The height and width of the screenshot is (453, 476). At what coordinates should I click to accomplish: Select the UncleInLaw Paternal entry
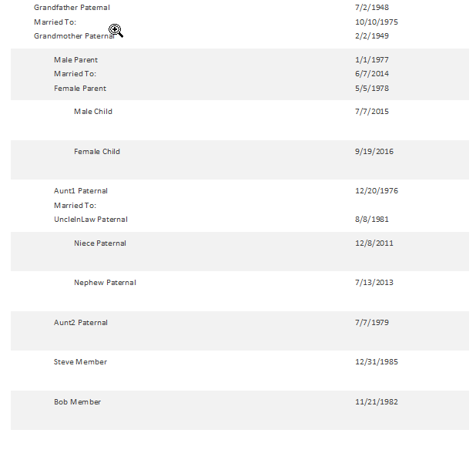(91, 220)
